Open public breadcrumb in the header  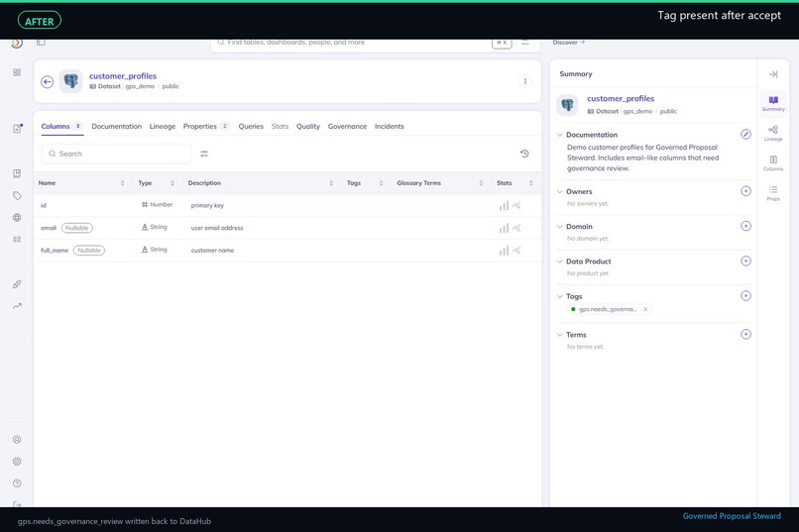point(171,86)
